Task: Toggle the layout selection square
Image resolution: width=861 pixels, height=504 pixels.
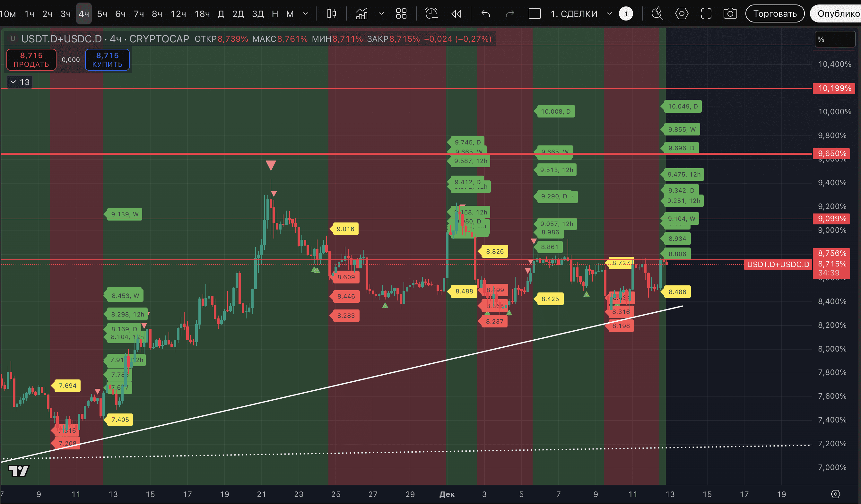Action: tap(535, 14)
